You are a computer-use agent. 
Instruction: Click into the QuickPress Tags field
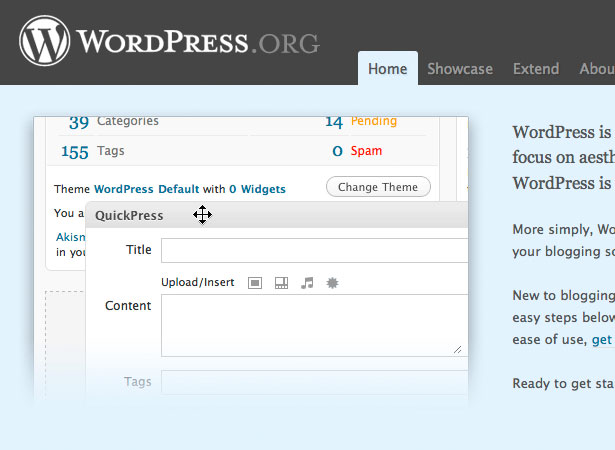click(315, 382)
